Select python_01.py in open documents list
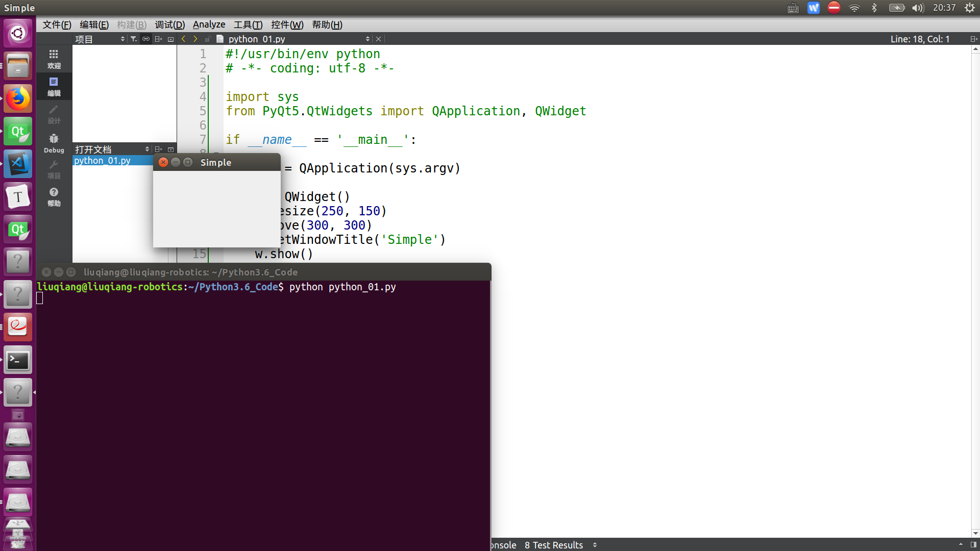The height and width of the screenshot is (551, 980). (x=102, y=160)
